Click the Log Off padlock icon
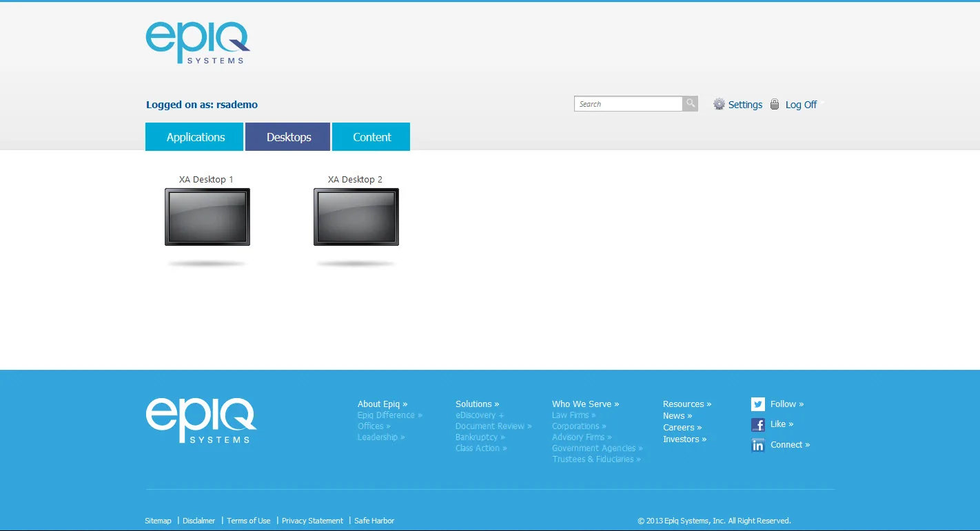980x531 pixels. pyautogui.click(x=775, y=104)
